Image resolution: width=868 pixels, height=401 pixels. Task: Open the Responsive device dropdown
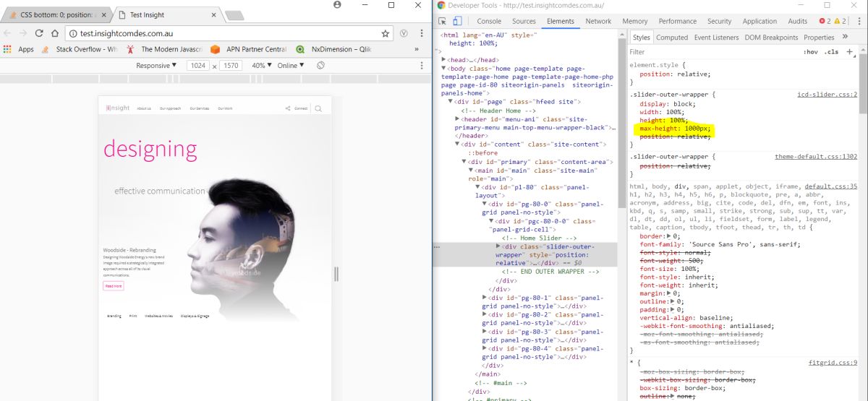pyautogui.click(x=156, y=66)
